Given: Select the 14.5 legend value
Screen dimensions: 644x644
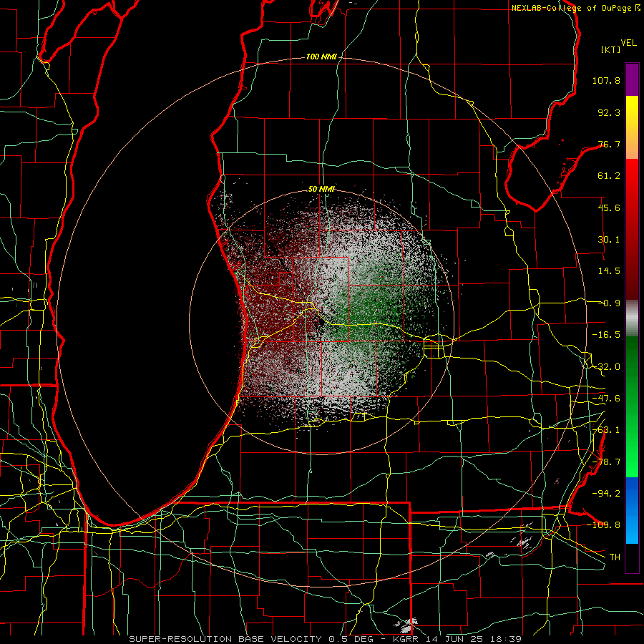Looking at the screenshot, I should click(609, 271).
